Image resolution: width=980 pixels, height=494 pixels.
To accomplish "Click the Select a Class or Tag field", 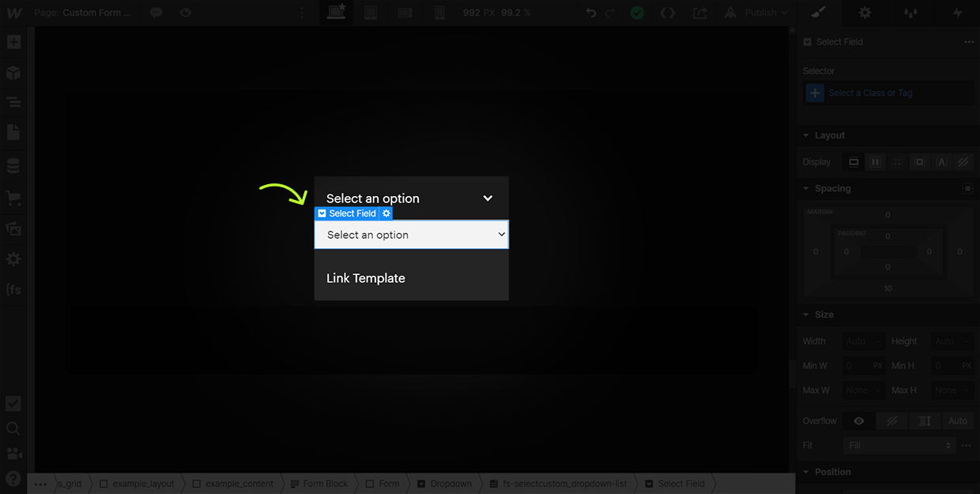I will [889, 93].
